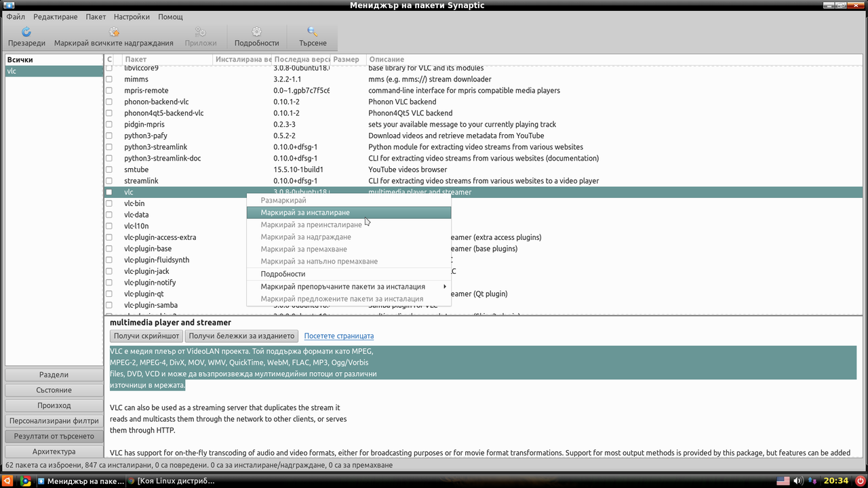Viewport: 868px width, 488px height.
Task: Open Персонализирани филтри view
Action: pos(54,421)
